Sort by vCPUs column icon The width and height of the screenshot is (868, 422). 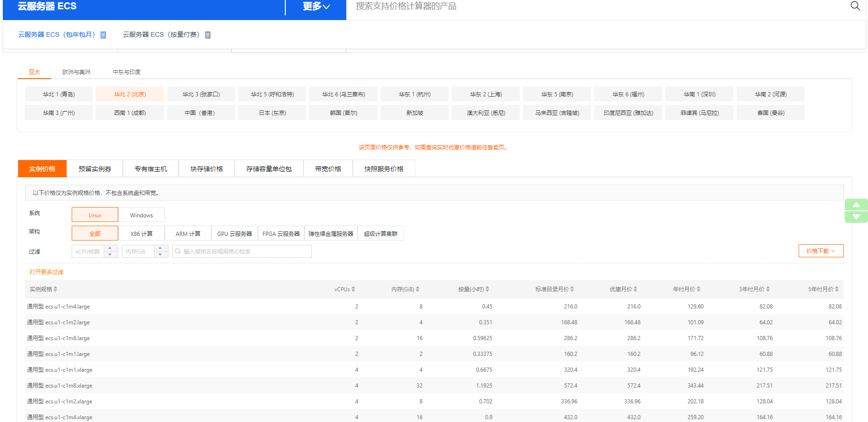click(x=353, y=289)
